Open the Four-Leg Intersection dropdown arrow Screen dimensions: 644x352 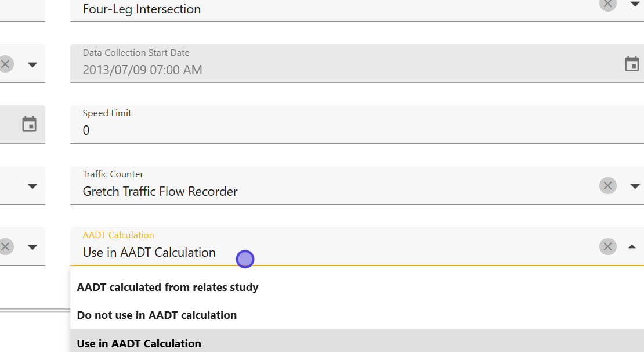point(635,4)
